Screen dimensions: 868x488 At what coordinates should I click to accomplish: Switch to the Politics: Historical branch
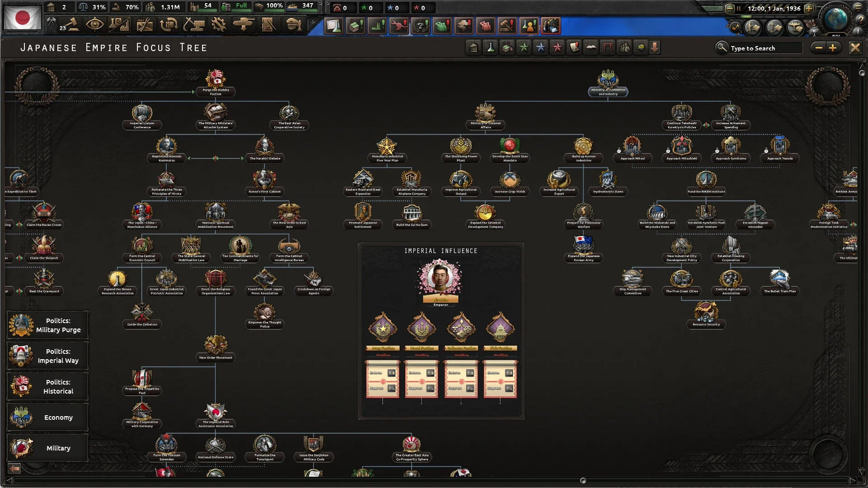pyautogui.click(x=47, y=386)
